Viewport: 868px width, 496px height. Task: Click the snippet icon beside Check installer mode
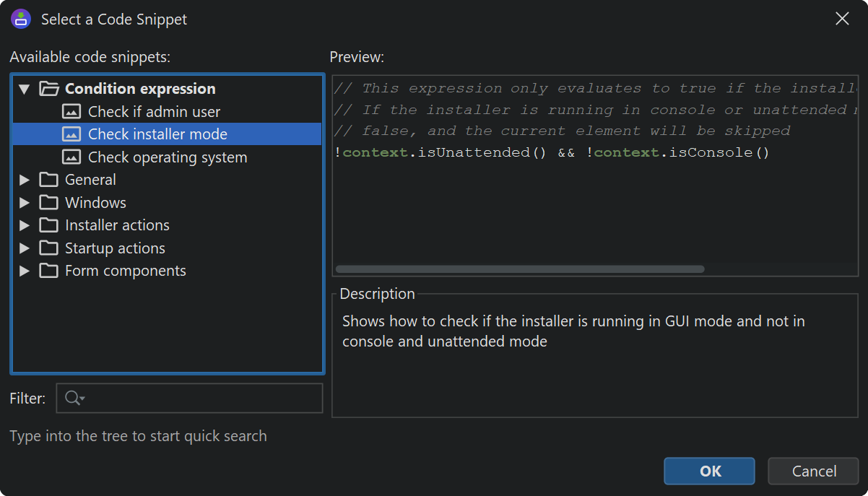71,134
